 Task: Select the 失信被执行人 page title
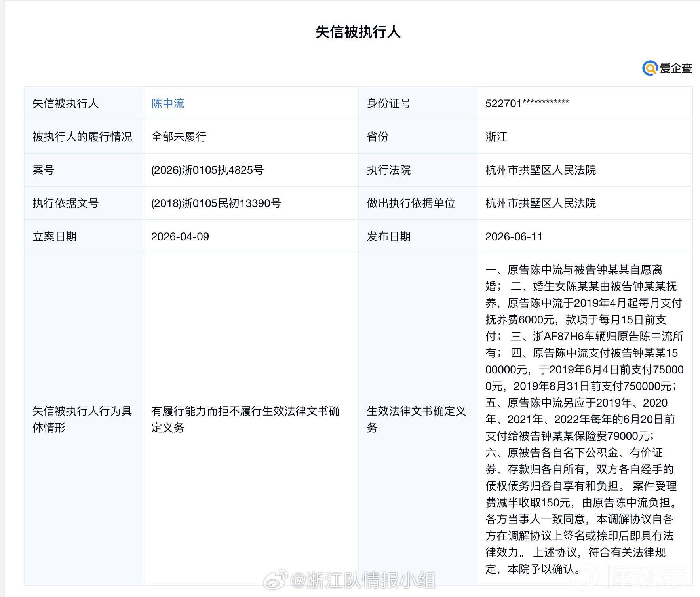click(x=358, y=32)
